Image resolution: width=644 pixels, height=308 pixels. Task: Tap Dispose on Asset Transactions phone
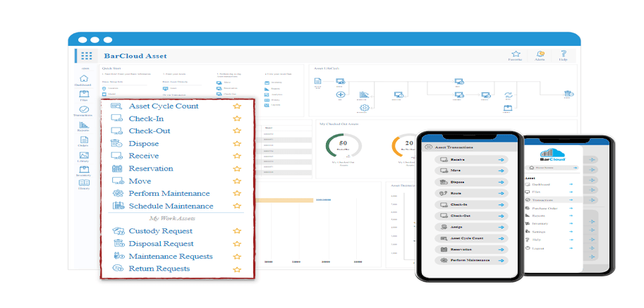(471, 182)
